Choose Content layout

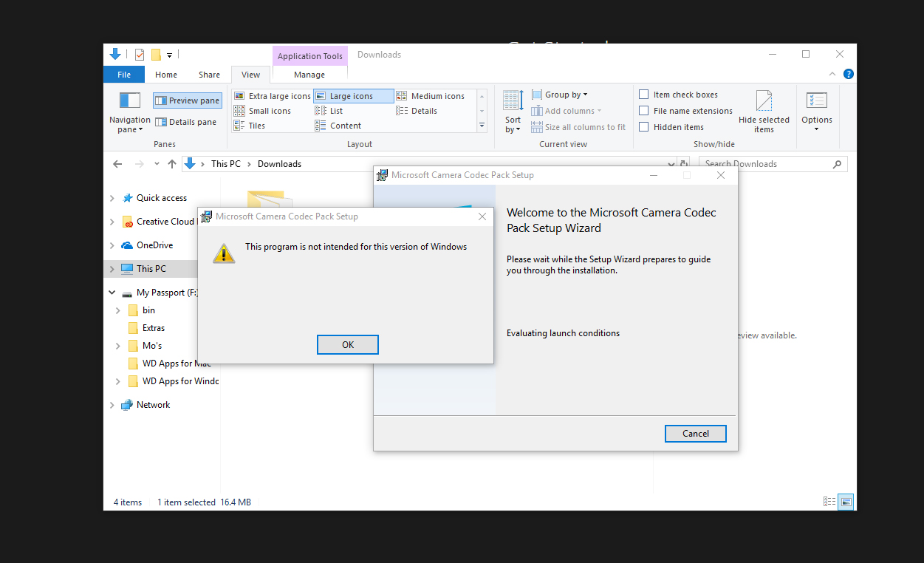click(x=338, y=126)
